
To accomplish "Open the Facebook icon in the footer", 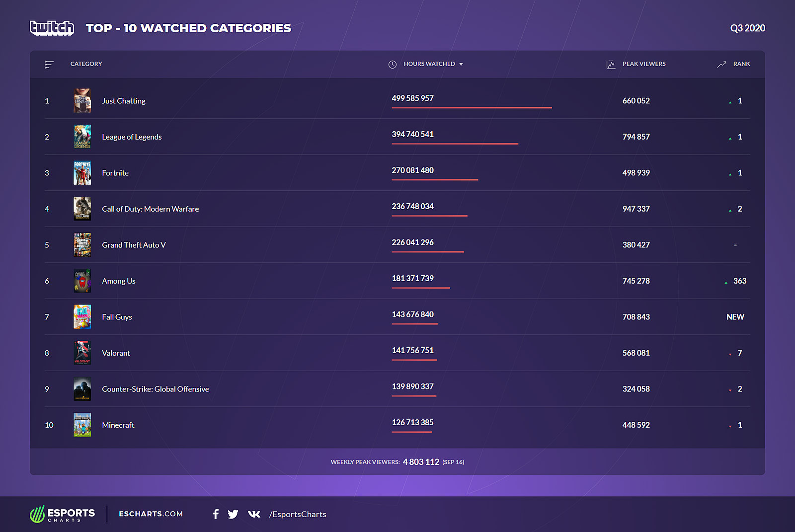I will tap(215, 514).
